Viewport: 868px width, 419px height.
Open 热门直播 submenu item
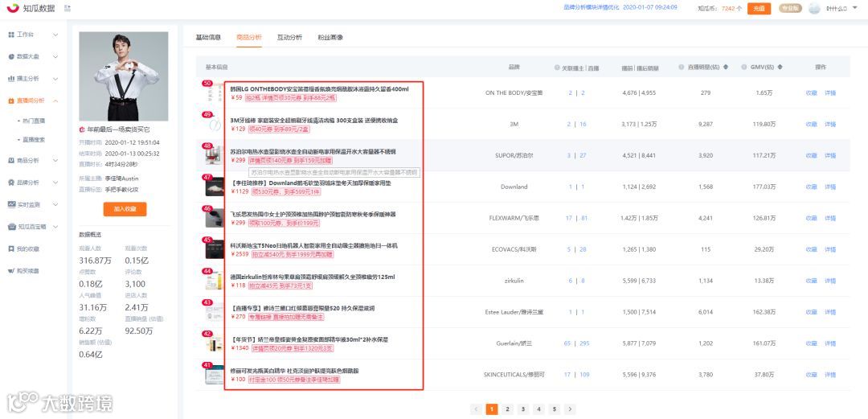coord(34,121)
